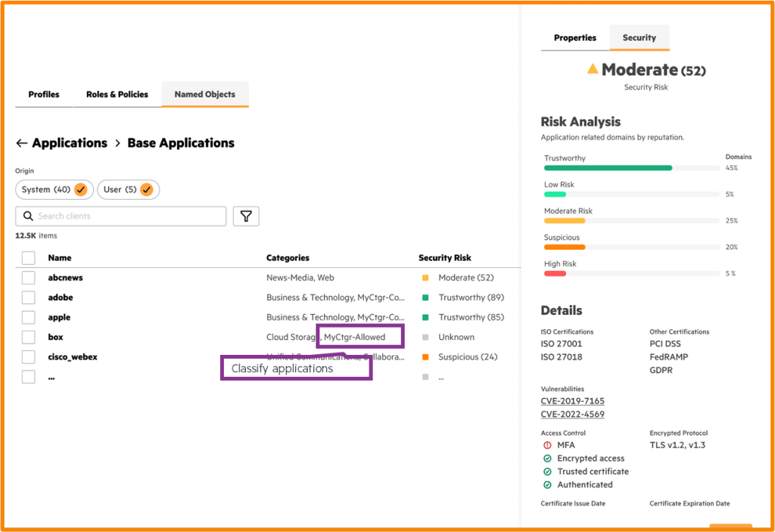Open the CVE-2022-4569 vulnerability link
Viewport: 775px width, 532px height.
click(x=572, y=415)
